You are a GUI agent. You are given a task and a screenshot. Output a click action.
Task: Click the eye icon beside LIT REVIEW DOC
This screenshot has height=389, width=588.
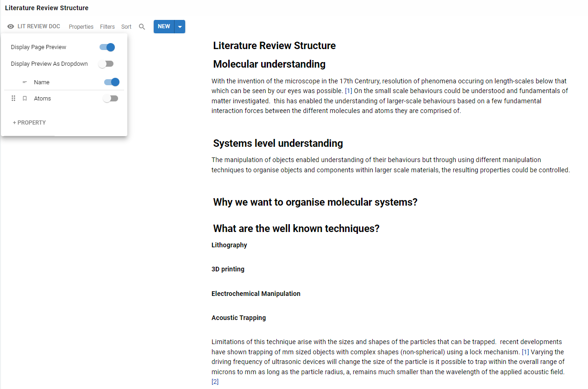tap(11, 27)
